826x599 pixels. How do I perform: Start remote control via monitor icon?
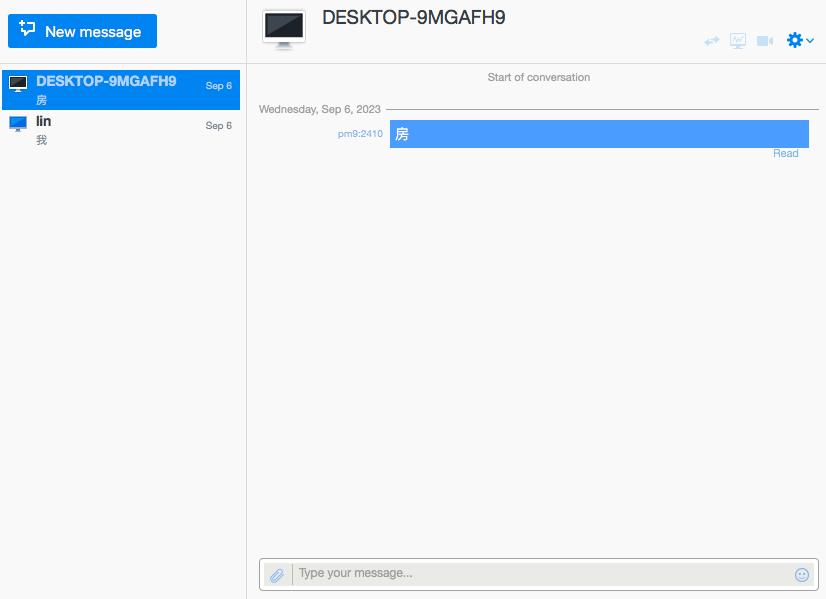738,41
